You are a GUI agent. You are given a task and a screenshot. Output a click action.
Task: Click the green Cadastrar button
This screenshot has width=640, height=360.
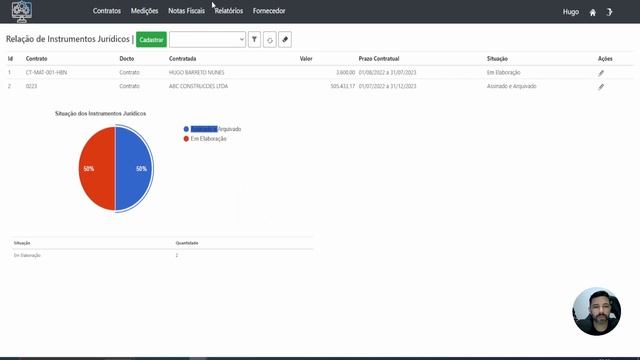(x=151, y=40)
